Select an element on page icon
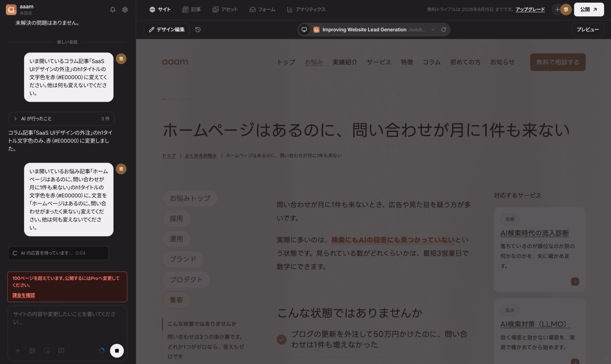This screenshot has width=611, height=364. click(x=47, y=351)
